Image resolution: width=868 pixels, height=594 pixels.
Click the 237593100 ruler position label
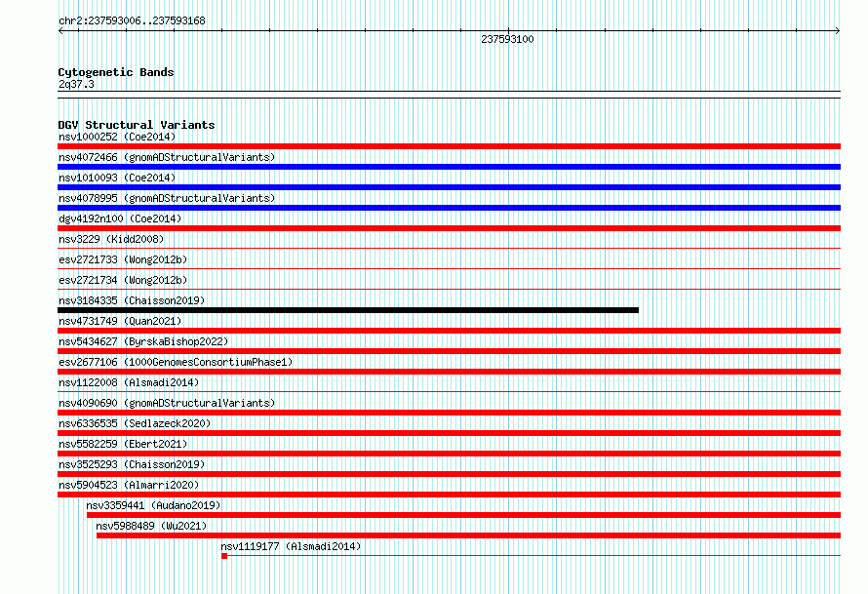(x=507, y=39)
